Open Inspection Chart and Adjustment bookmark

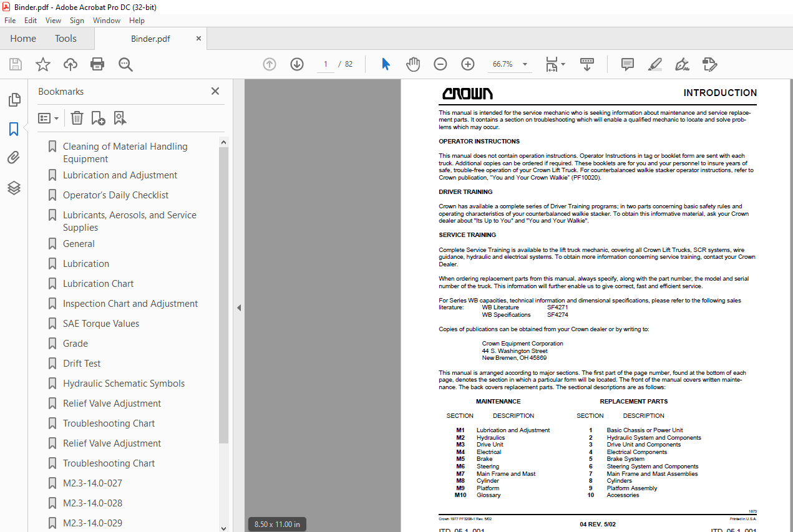[130, 304]
